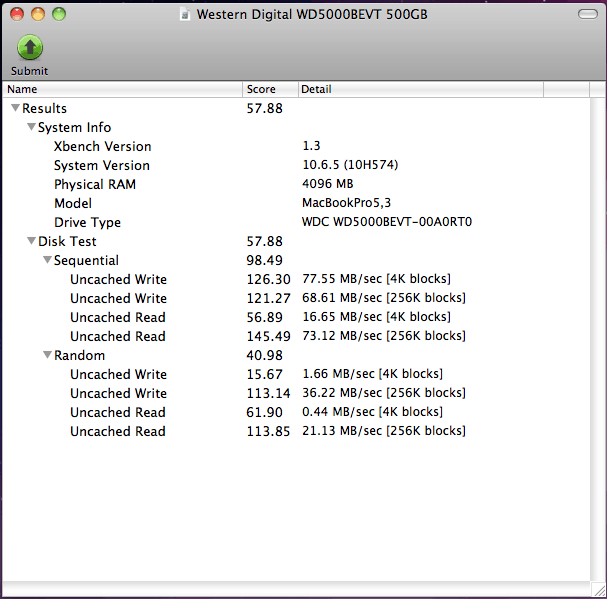Click the Random score 40.98
The image size is (607, 599).
pos(264,355)
